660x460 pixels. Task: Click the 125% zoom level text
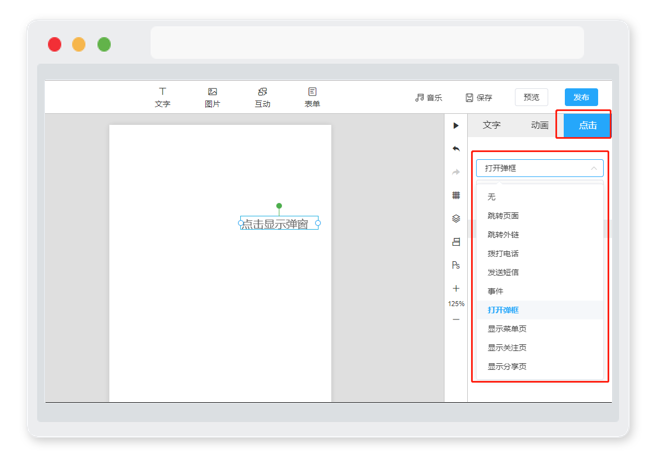456,304
